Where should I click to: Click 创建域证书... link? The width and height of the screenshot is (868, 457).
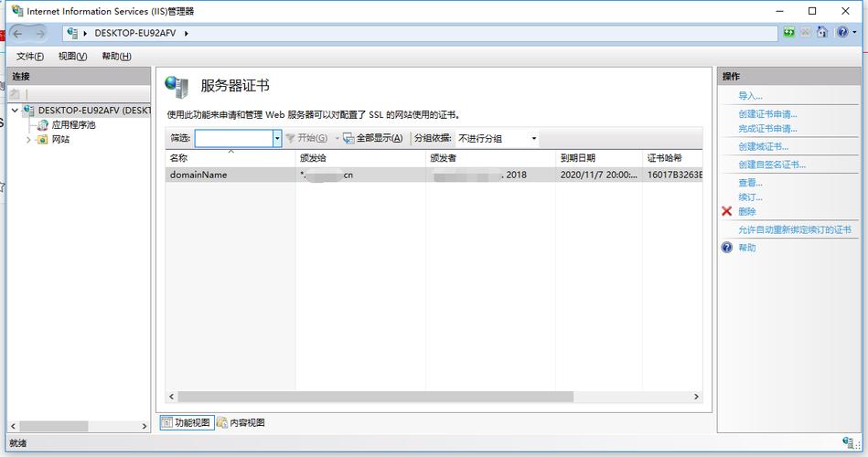764,146
